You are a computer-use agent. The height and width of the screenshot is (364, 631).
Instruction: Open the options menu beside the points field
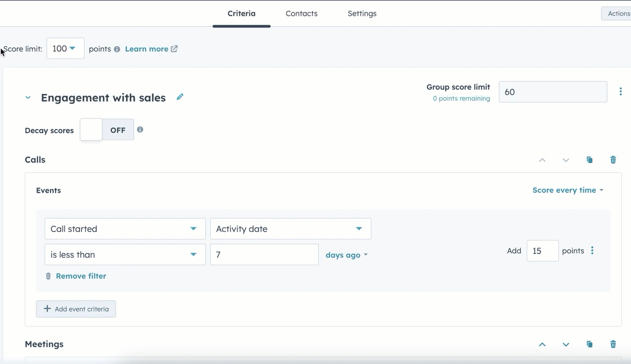pos(592,250)
